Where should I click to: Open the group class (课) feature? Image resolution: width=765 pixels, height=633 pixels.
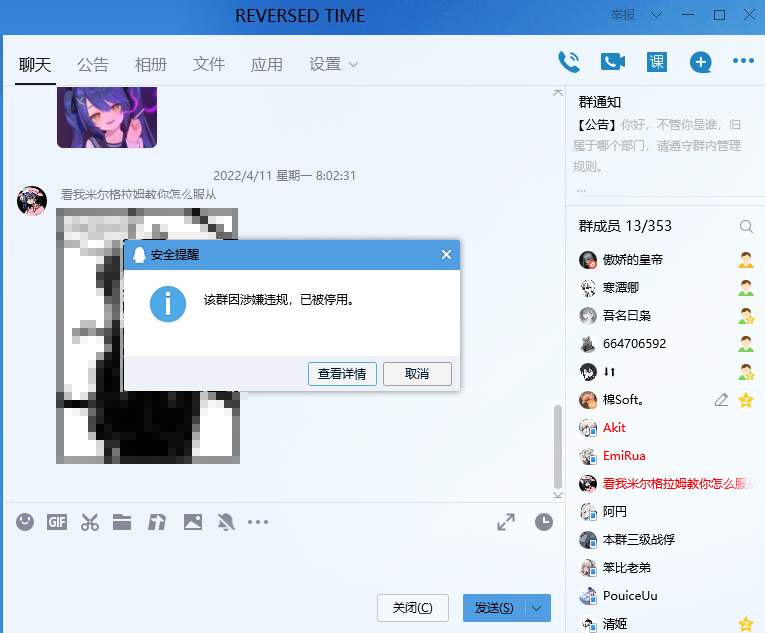point(657,62)
